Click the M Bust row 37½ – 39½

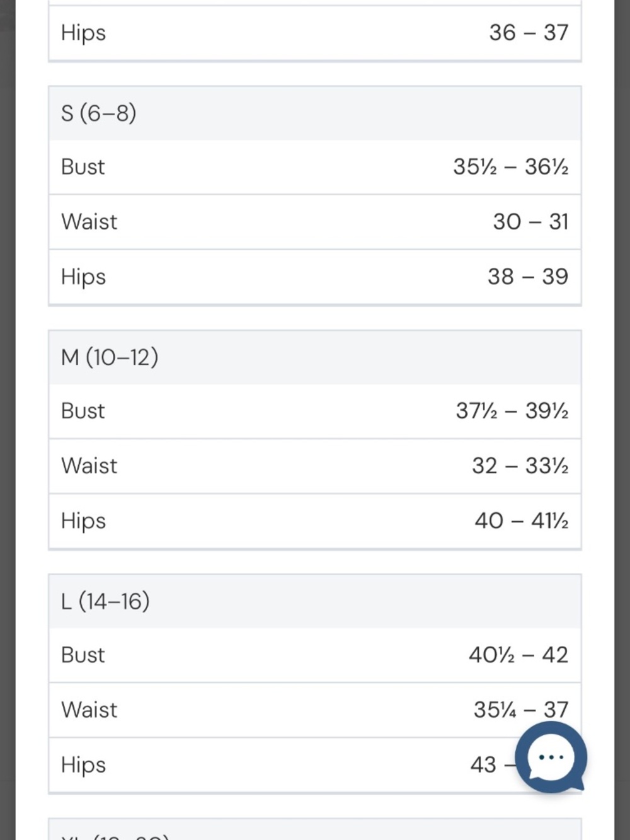tap(315, 411)
